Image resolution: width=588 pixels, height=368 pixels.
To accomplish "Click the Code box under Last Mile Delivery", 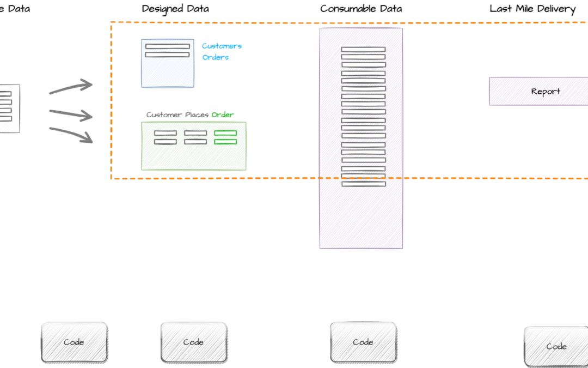I will coord(556,346).
